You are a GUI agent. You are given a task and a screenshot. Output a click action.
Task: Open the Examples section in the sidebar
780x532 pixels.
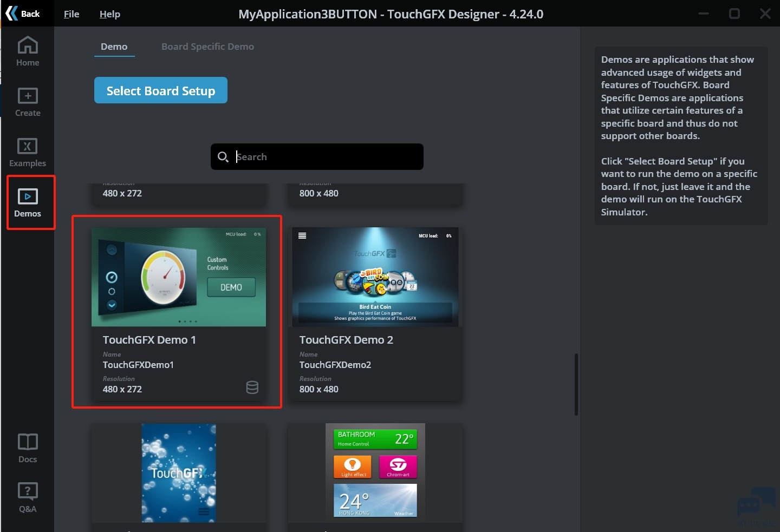[x=28, y=153]
